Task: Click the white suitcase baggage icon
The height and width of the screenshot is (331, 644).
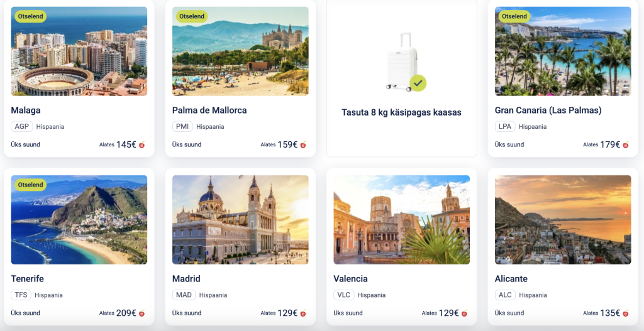Action: [x=402, y=62]
